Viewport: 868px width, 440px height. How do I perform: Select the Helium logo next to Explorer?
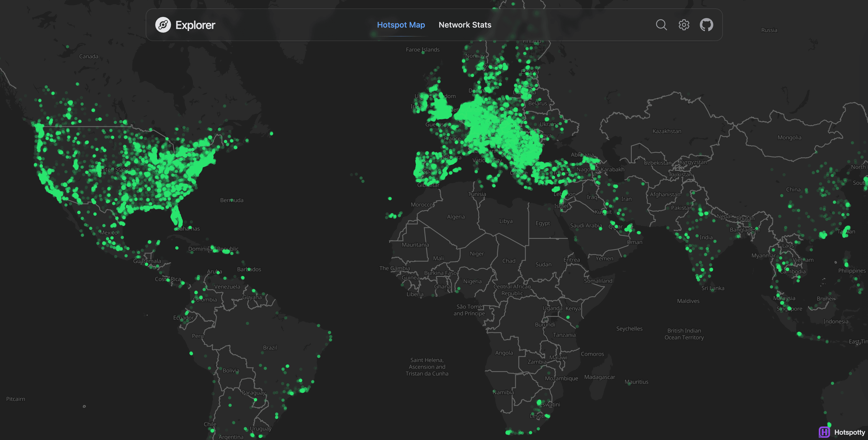[163, 24]
